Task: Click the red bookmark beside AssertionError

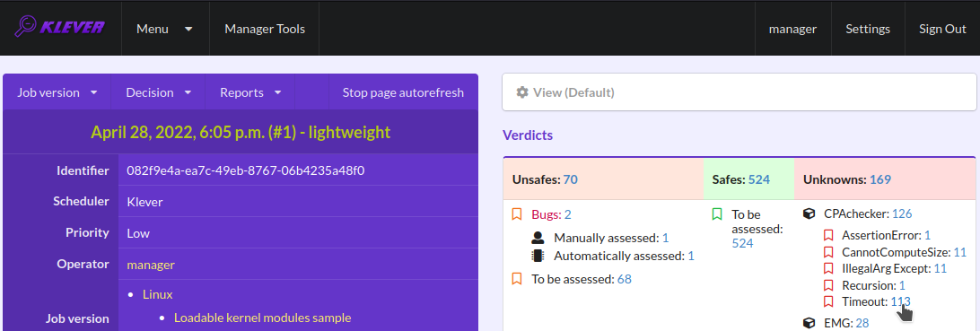Action: click(828, 235)
